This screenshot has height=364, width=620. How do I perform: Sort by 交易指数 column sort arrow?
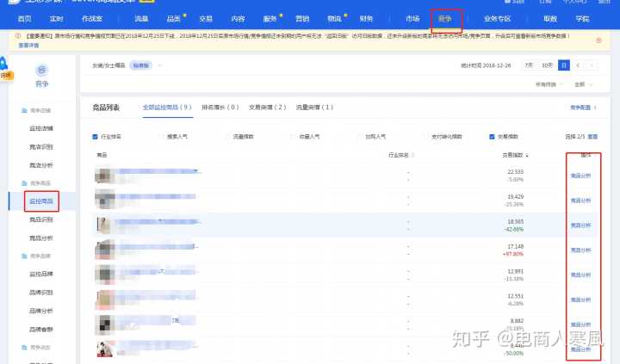527,155
